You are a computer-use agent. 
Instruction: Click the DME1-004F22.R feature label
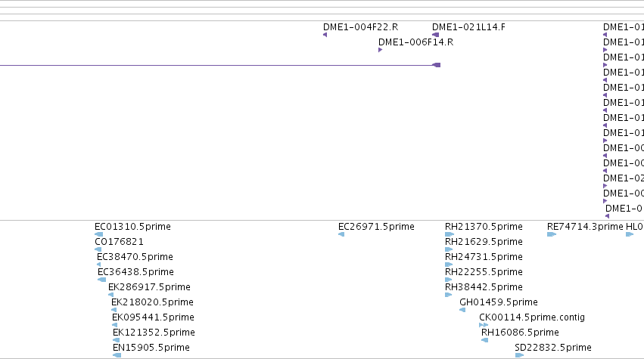(361, 27)
